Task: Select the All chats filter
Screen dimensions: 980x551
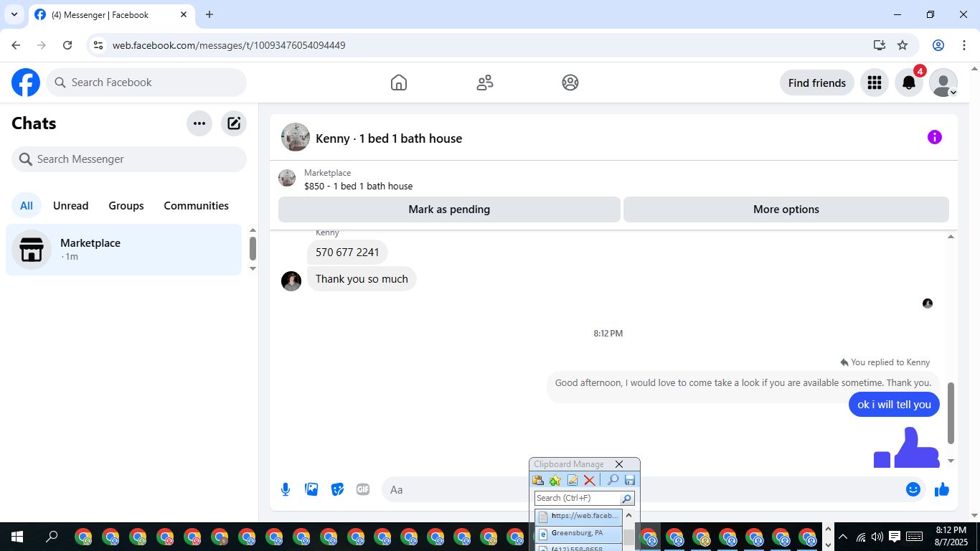Action: (x=27, y=206)
